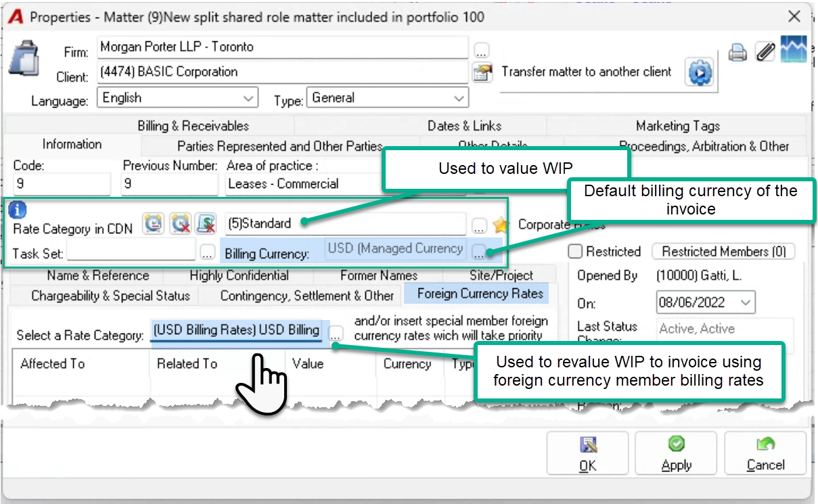Screen dimensions: 818x504
Task: Open attachments via the paperclip icon
Action: click(765, 51)
